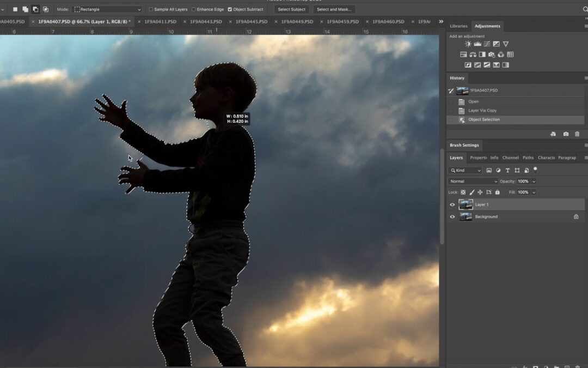Add a Levels adjustment
This screenshot has height=368, width=588.
[x=477, y=44]
